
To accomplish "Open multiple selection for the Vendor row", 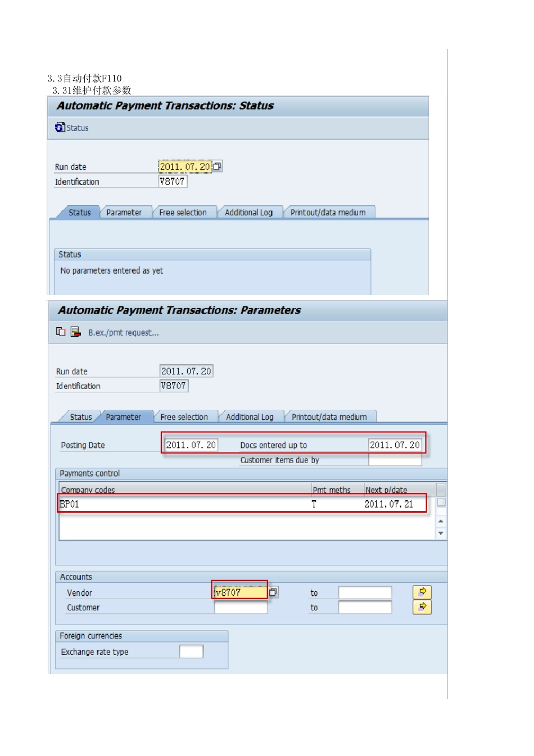I will tap(422, 592).
